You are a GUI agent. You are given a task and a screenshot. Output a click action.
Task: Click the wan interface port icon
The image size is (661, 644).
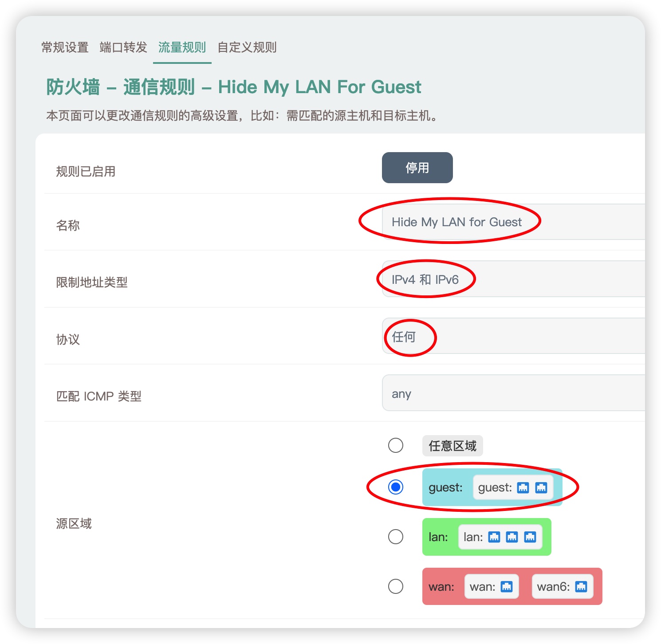(x=506, y=587)
